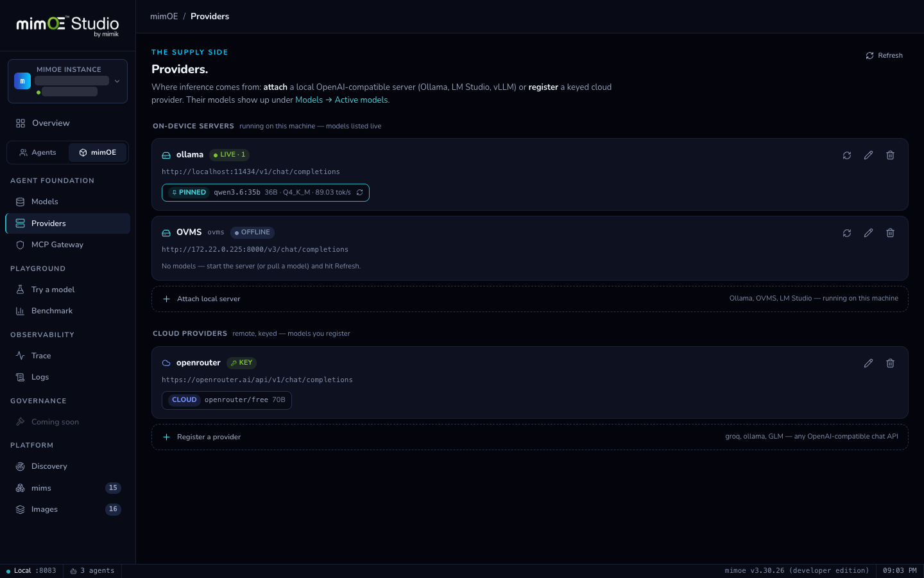The height and width of the screenshot is (578, 924).
Task: Open the Logs view
Action: click(x=67, y=377)
